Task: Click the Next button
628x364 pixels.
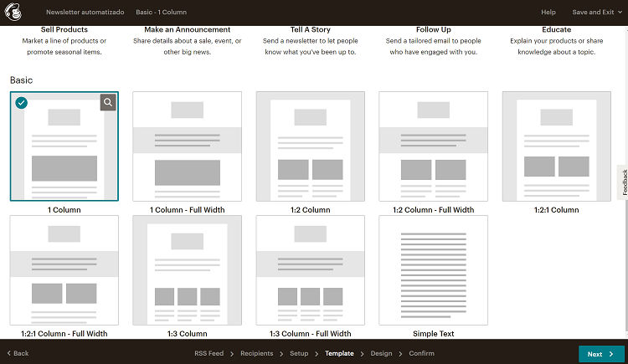Action: [600, 354]
